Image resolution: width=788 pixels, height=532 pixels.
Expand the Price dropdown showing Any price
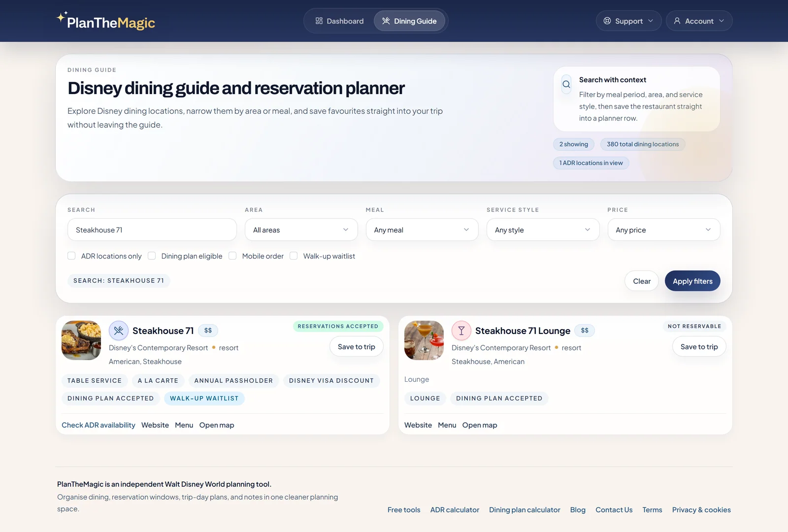pyautogui.click(x=664, y=230)
